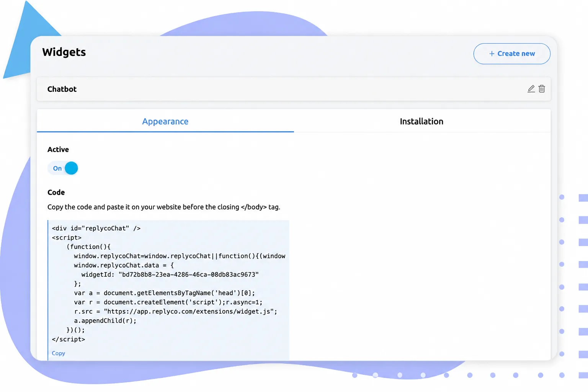Edit the Chatbot widget with pencil icon
The image size is (588, 392).
531,89
